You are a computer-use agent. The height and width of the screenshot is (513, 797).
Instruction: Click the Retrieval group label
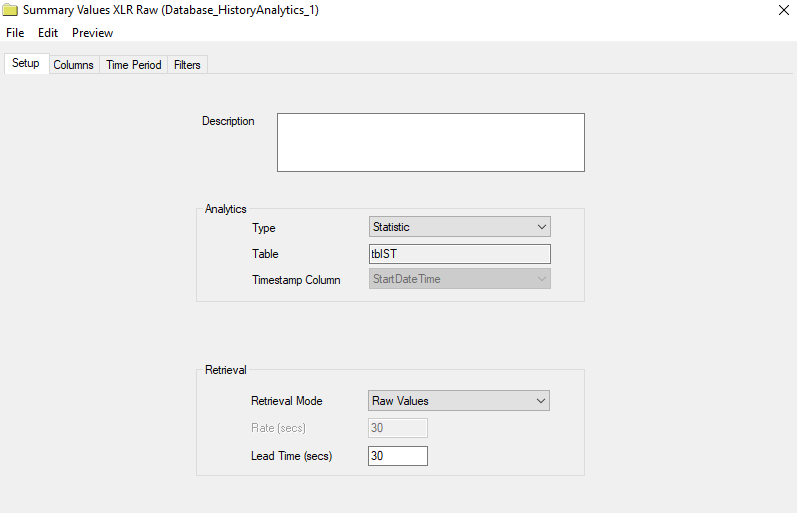226,370
